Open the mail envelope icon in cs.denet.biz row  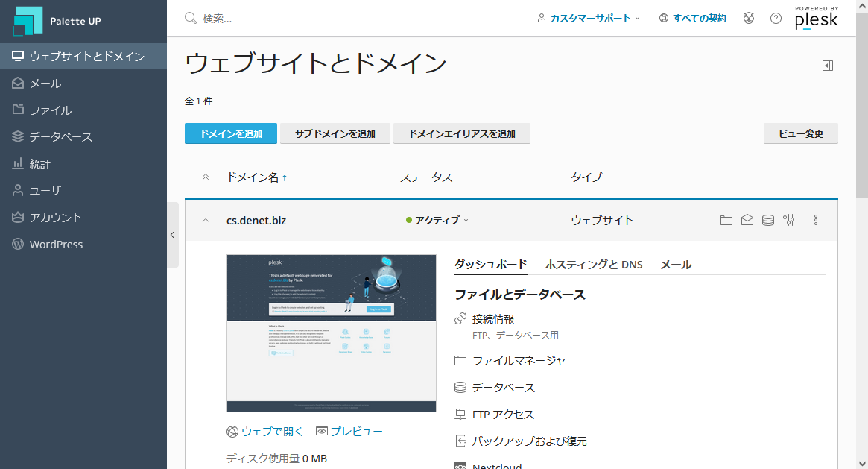click(747, 221)
